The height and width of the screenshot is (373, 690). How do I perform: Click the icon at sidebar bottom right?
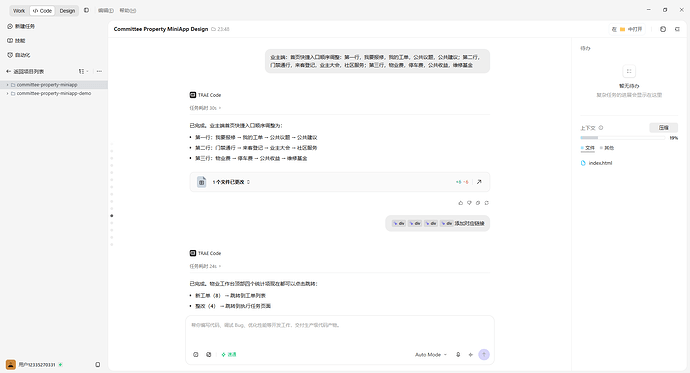[98, 365]
